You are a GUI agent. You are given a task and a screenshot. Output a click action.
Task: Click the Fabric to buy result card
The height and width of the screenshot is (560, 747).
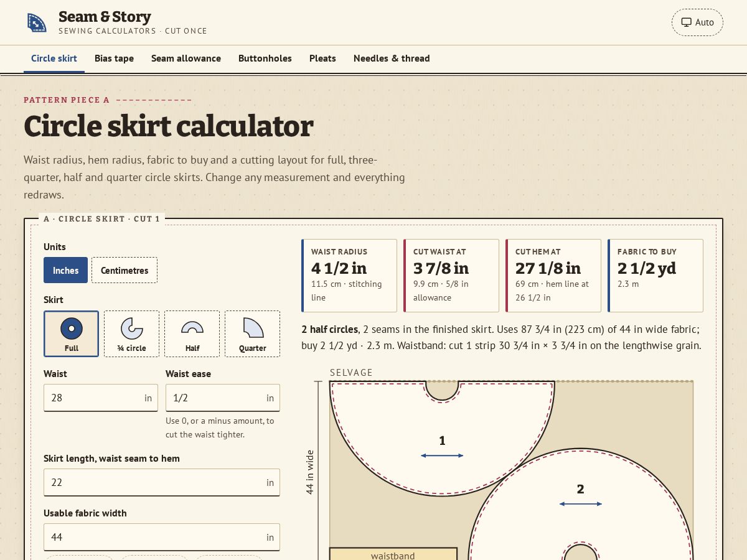click(x=655, y=276)
